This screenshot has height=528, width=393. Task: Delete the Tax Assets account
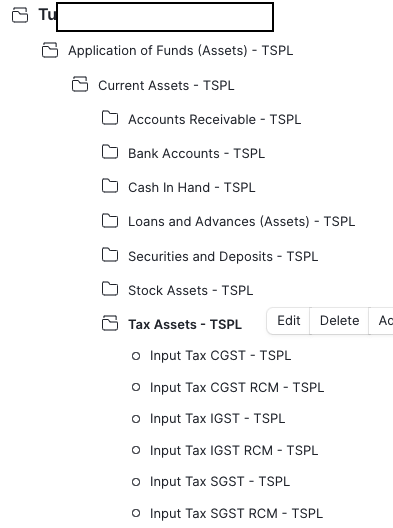point(339,321)
